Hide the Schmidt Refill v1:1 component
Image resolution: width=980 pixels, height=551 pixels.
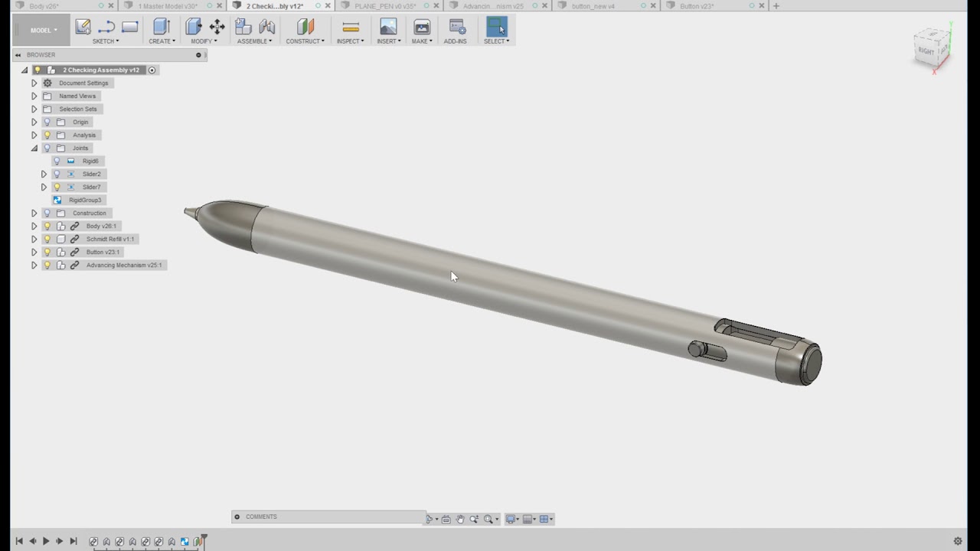click(47, 239)
